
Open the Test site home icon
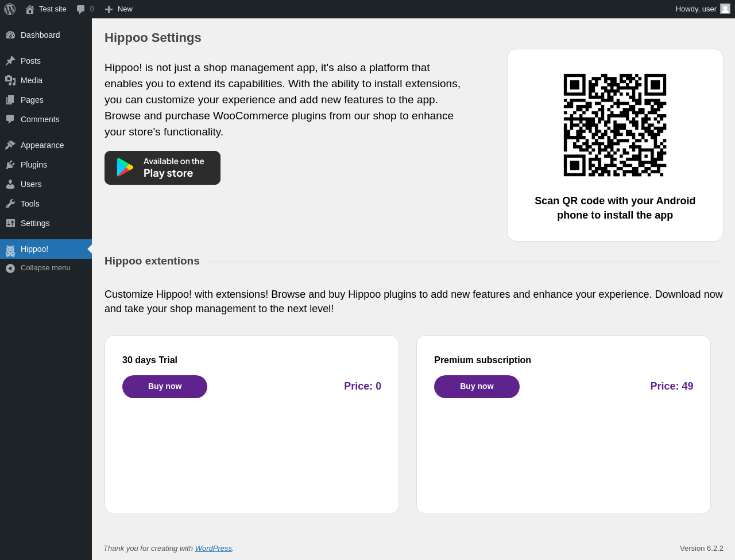click(30, 9)
